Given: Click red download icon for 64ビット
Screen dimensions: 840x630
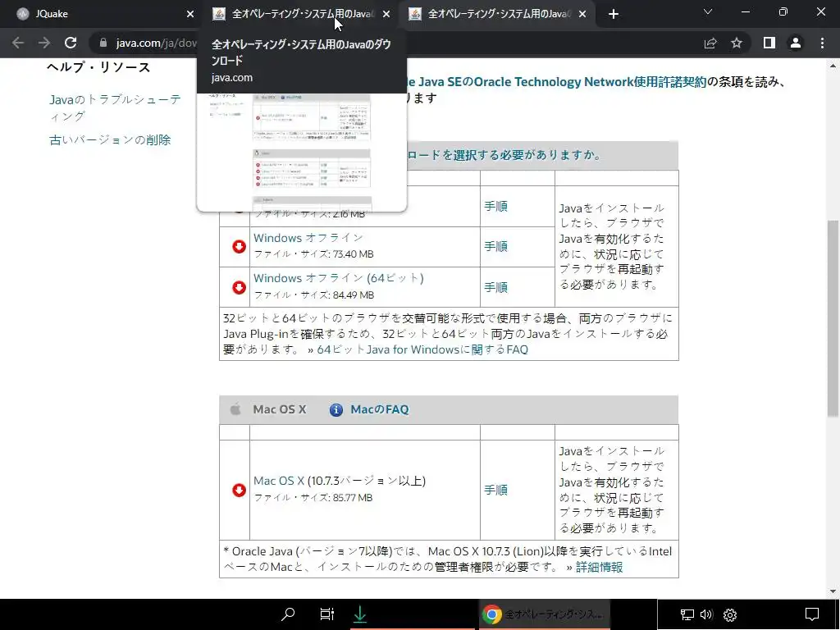Looking at the screenshot, I should click(x=239, y=288).
